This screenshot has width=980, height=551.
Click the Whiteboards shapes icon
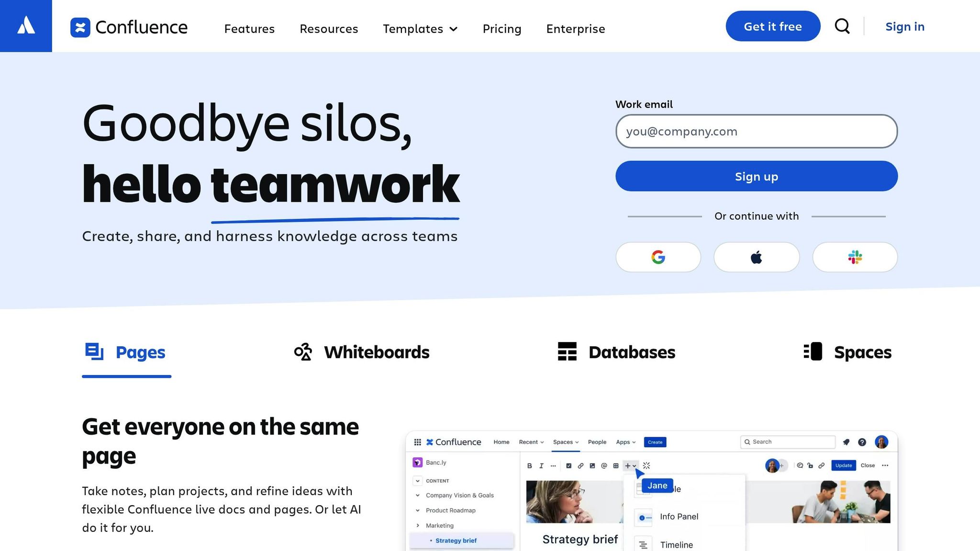tap(303, 352)
